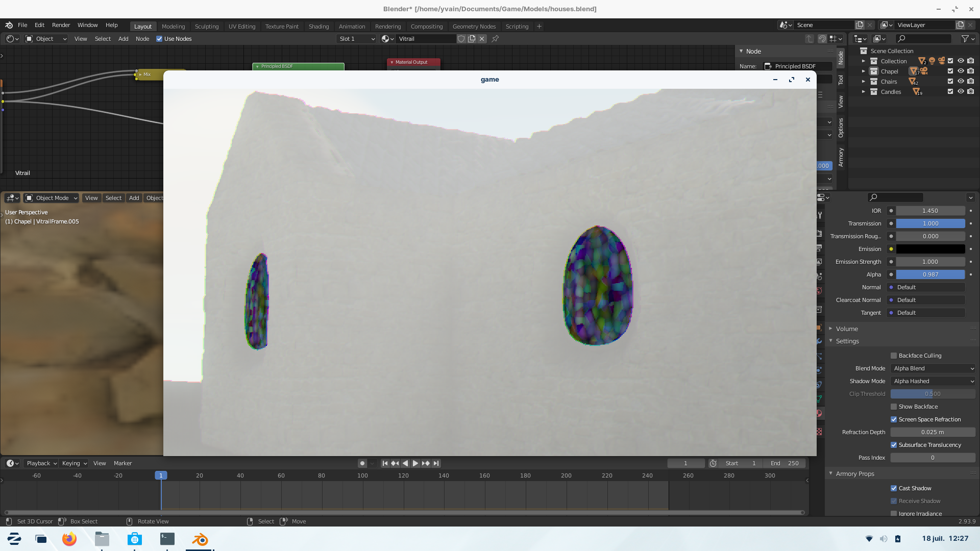Open the Particle Properties tab icon
The height and width of the screenshot is (551, 980).
click(x=820, y=356)
